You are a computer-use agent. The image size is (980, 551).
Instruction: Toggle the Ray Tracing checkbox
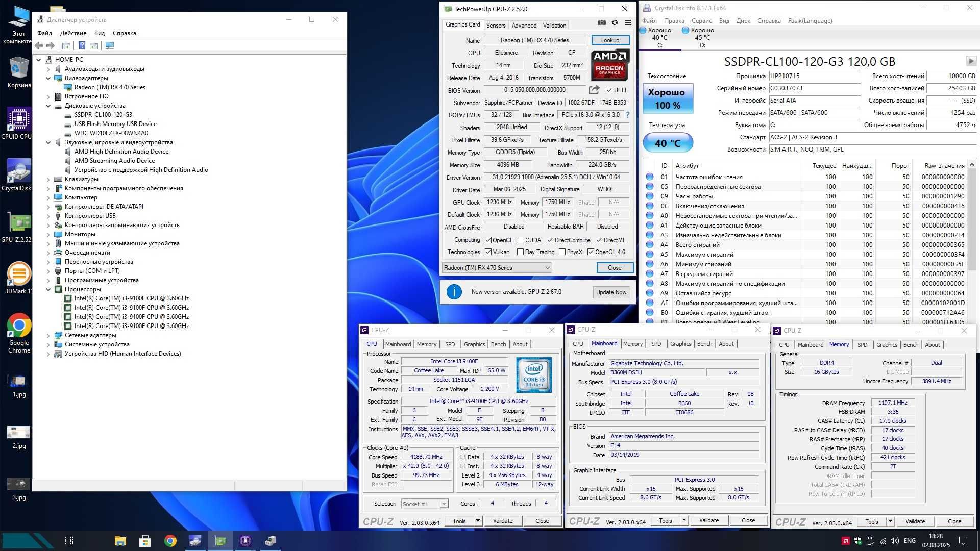(520, 252)
